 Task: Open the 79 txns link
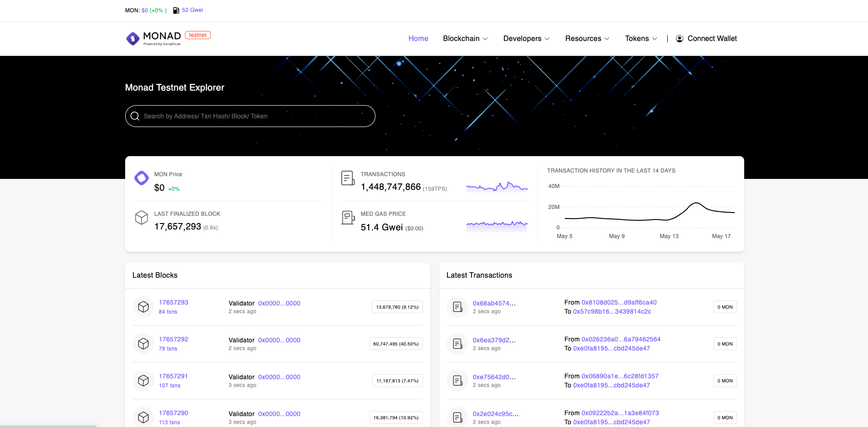(168, 349)
